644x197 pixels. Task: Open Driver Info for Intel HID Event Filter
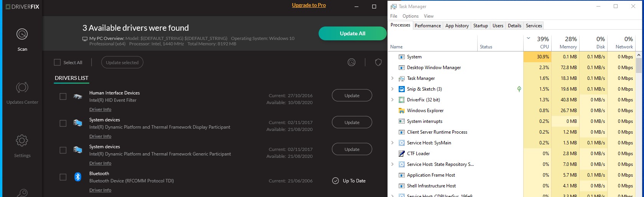(100, 109)
